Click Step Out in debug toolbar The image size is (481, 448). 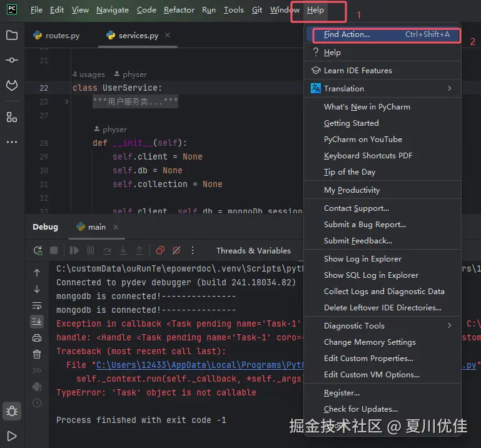coord(139,250)
